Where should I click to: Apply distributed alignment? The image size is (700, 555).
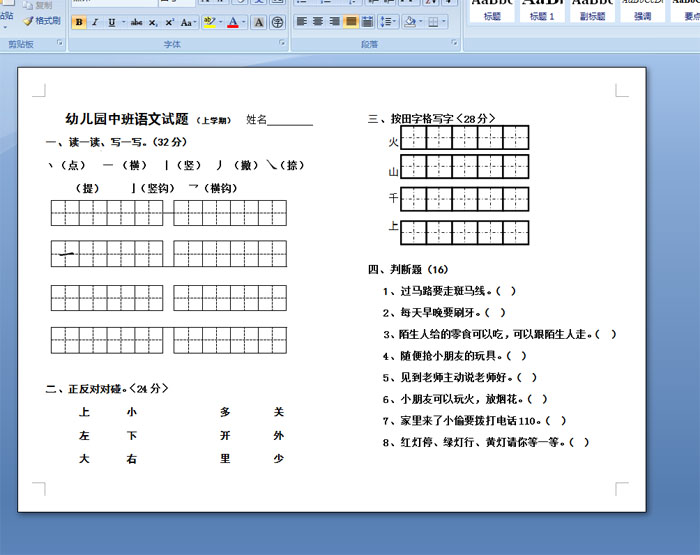[x=367, y=21]
